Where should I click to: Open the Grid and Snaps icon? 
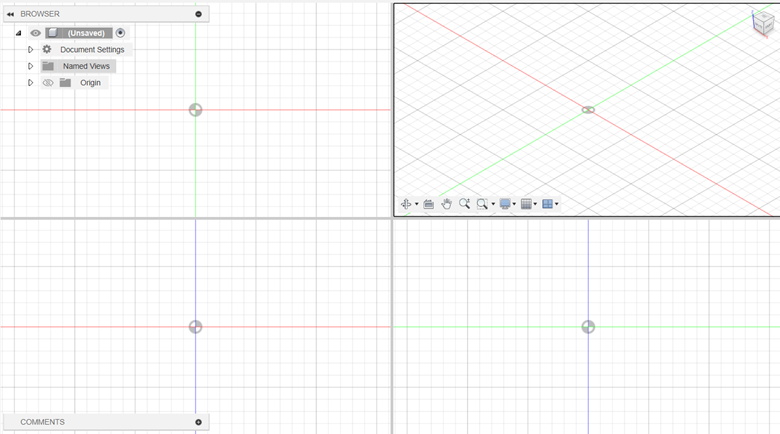[526, 204]
